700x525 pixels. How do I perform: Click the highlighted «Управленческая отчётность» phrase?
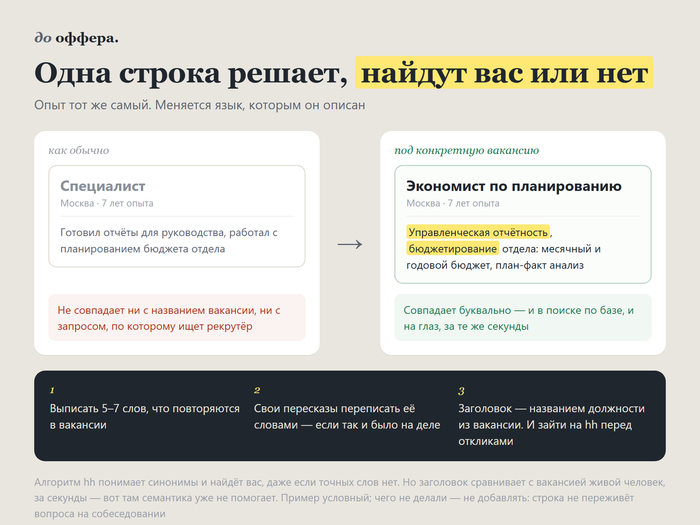tap(478, 232)
